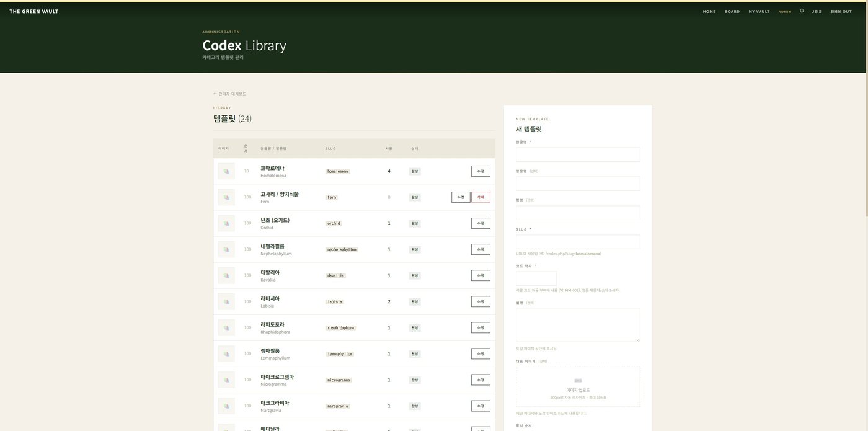Go back via 관리자 대시보드 link

229,94
